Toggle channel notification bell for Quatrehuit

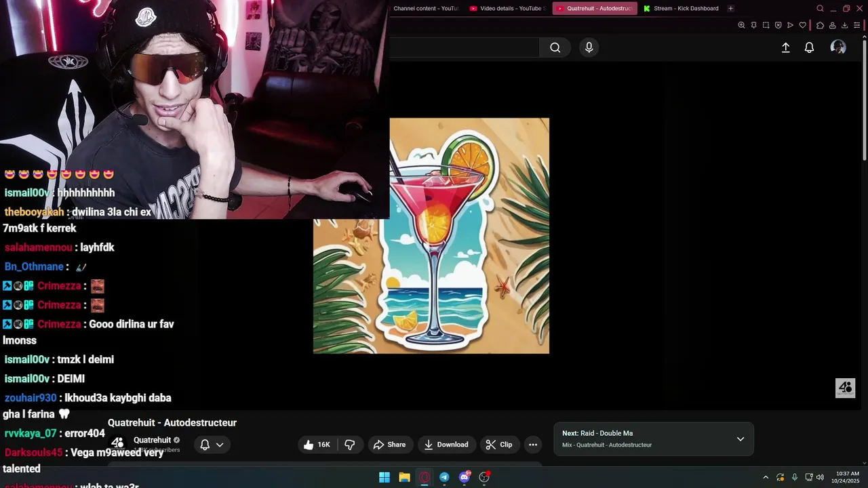click(212, 445)
